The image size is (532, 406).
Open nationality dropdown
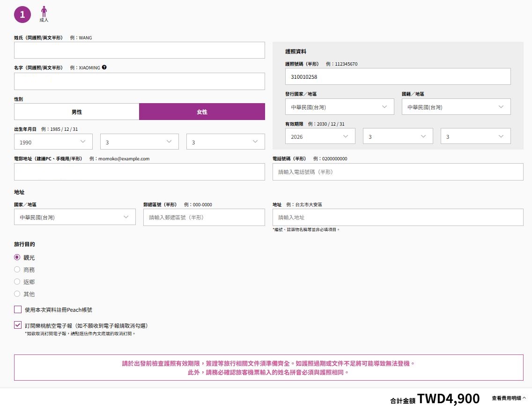(x=456, y=107)
